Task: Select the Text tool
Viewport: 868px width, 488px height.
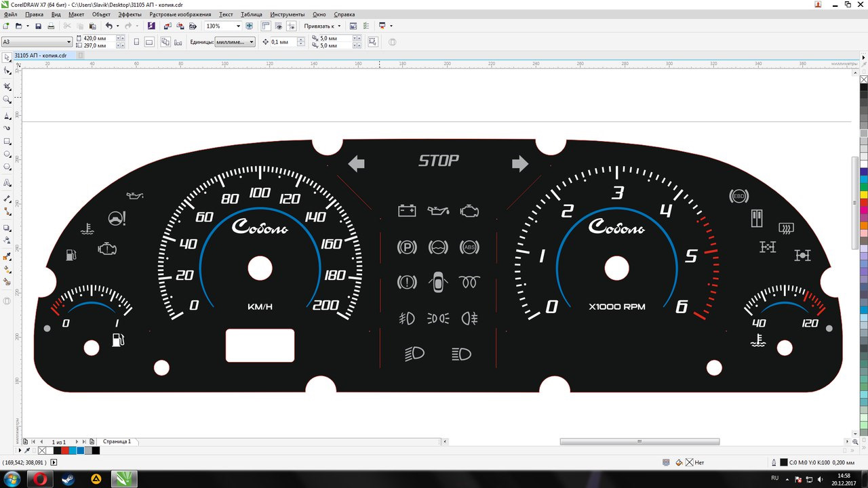Action: (x=7, y=183)
